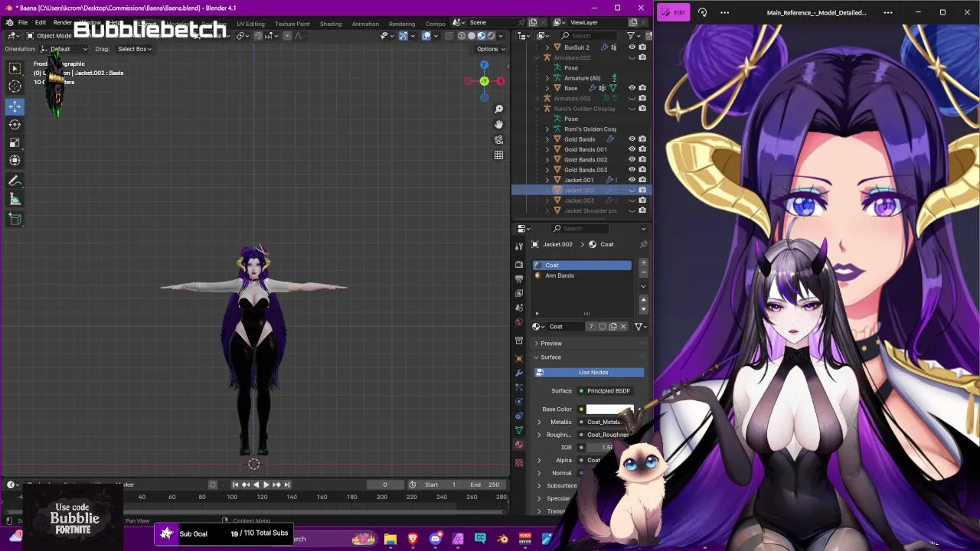This screenshot has width=980, height=551.
Task: Activate the Scale tool
Action: [15, 142]
